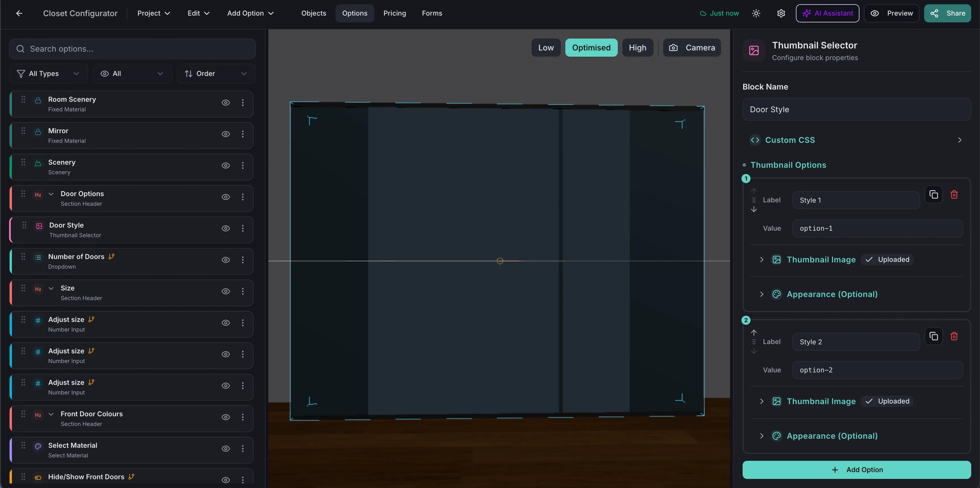This screenshot has height=488, width=980.
Task: Select Optimised render quality
Action: pos(591,48)
